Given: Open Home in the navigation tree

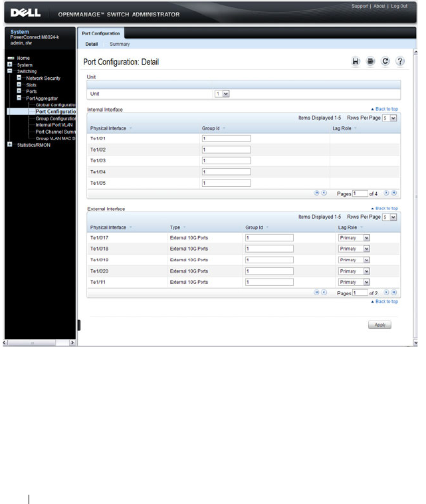Looking at the screenshot, I should click(x=23, y=58).
